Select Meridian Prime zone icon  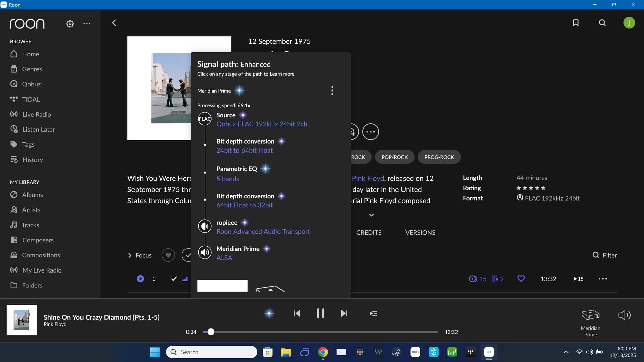pyautogui.click(x=590, y=315)
